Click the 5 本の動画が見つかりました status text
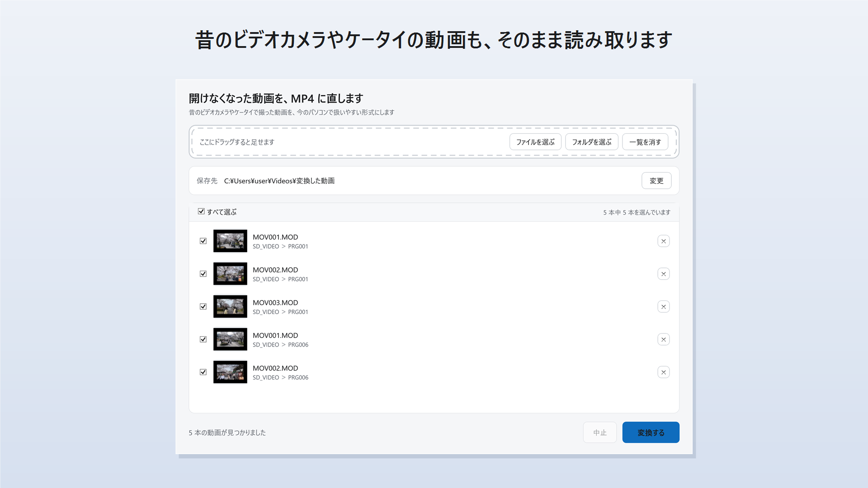Screen dimensions: 868x488 tap(227, 432)
